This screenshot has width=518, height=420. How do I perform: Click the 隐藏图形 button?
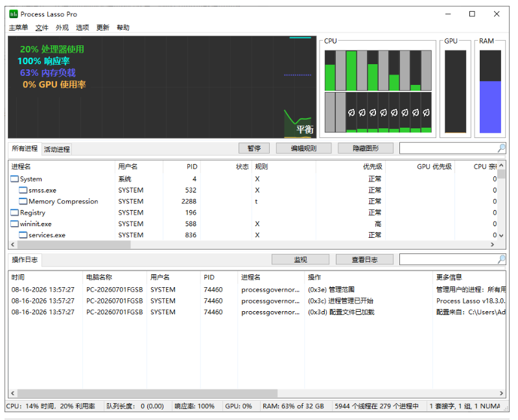tap(366, 148)
